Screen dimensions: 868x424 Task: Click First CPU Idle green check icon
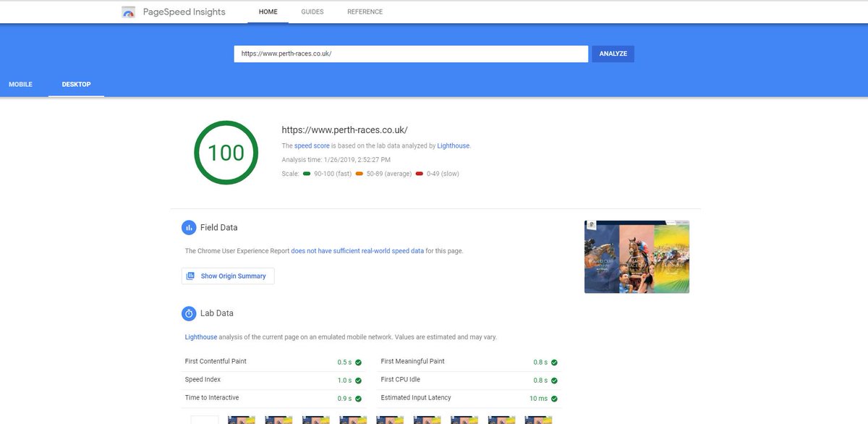click(x=554, y=381)
